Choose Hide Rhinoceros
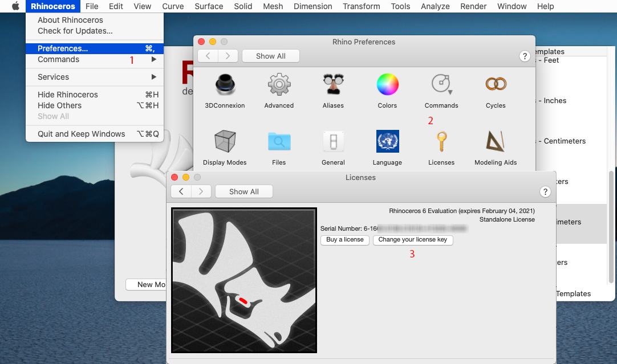The image size is (617, 364). (x=95, y=95)
